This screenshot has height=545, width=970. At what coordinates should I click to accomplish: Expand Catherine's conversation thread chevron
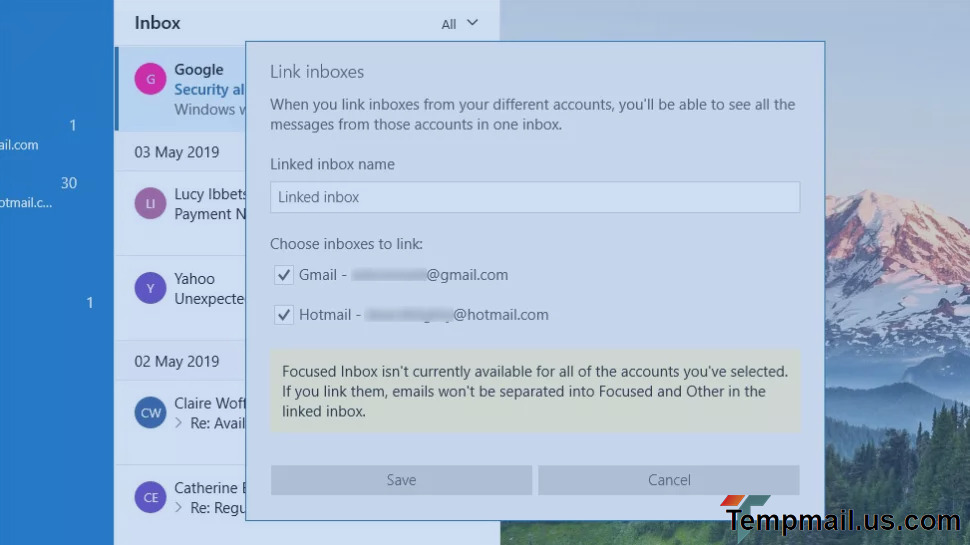point(179,508)
